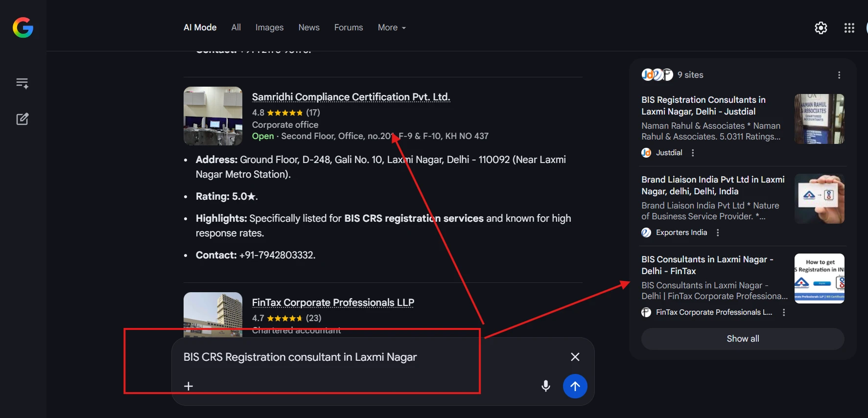Start voice search with microphone icon
The width and height of the screenshot is (868, 418).
546,386
